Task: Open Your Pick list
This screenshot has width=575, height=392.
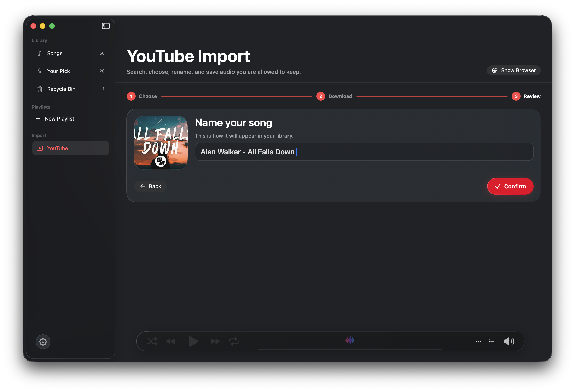Action: (70, 71)
